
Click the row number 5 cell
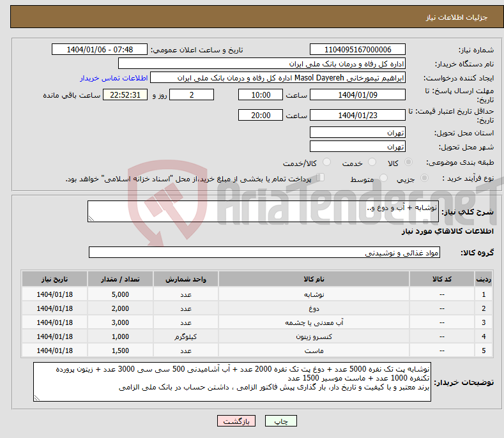coord(484,351)
